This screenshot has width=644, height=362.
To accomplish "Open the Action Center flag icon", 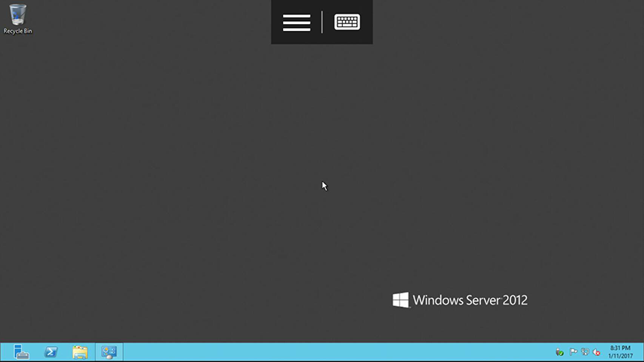I will pyautogui.click(x=573, y=351).
